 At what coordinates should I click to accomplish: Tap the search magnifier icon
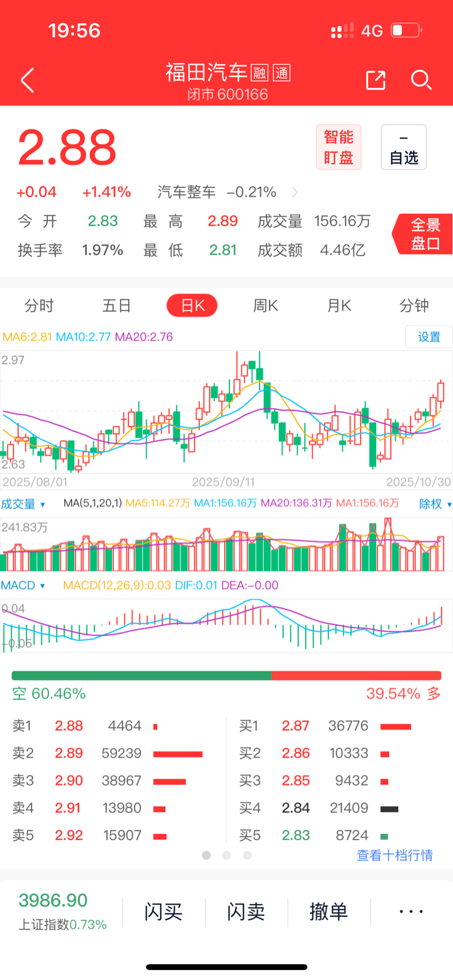[421, 80]
